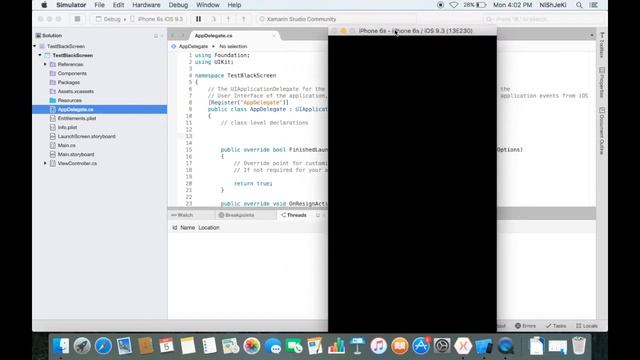The image size is (640, 360).
Task: Select AppDelegate.cs in solution tree
Action: pyautogui.click(x=100, y=109)
